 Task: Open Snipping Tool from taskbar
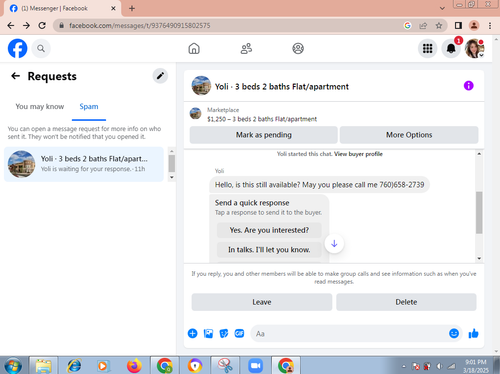pos(225,366)
